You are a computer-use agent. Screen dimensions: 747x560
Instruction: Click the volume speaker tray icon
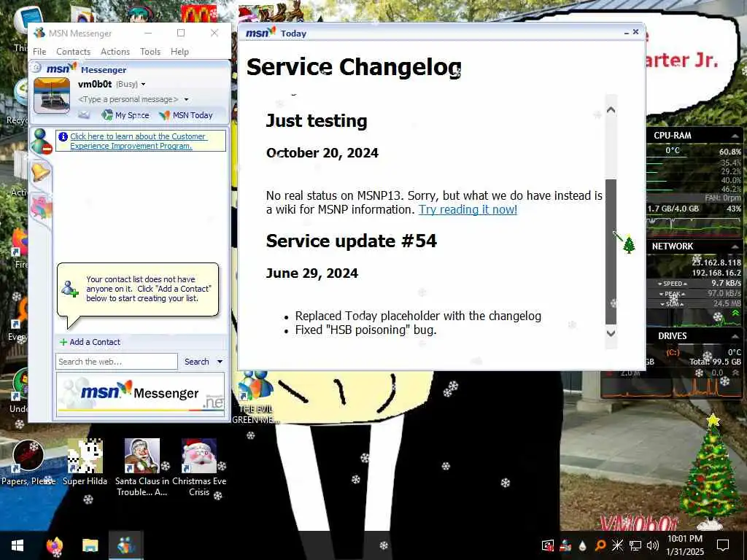(653, 545)
